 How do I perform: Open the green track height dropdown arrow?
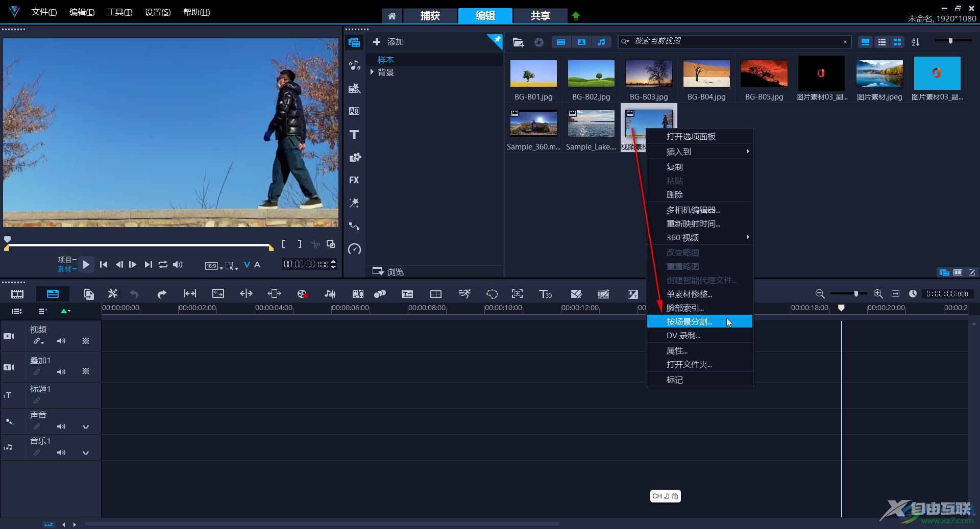[65, 311]
